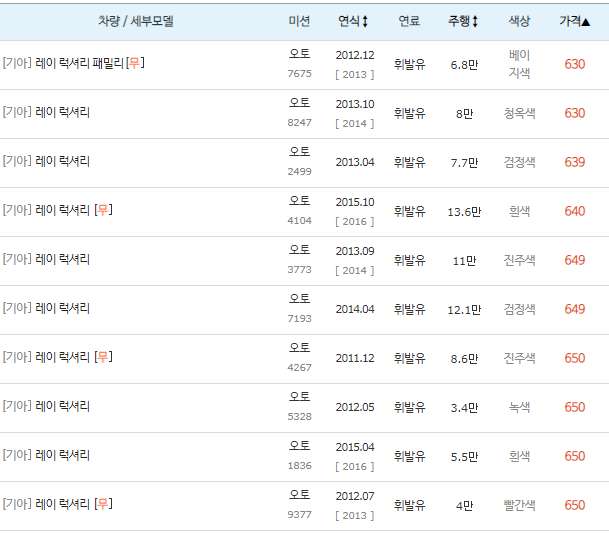
Task: Click the 청옥색 color cell
Action: (519, 113)
